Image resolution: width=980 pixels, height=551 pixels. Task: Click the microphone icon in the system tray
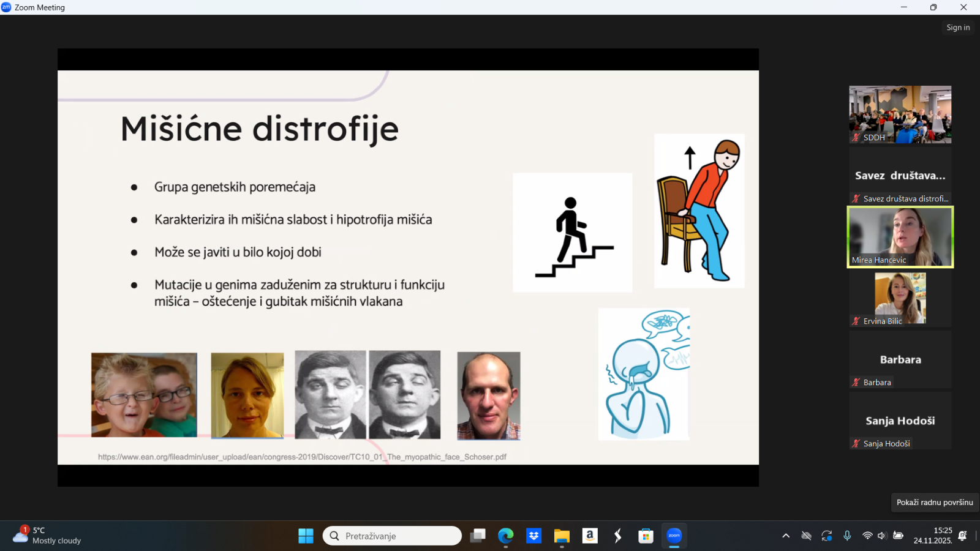[x=847, y=536]
